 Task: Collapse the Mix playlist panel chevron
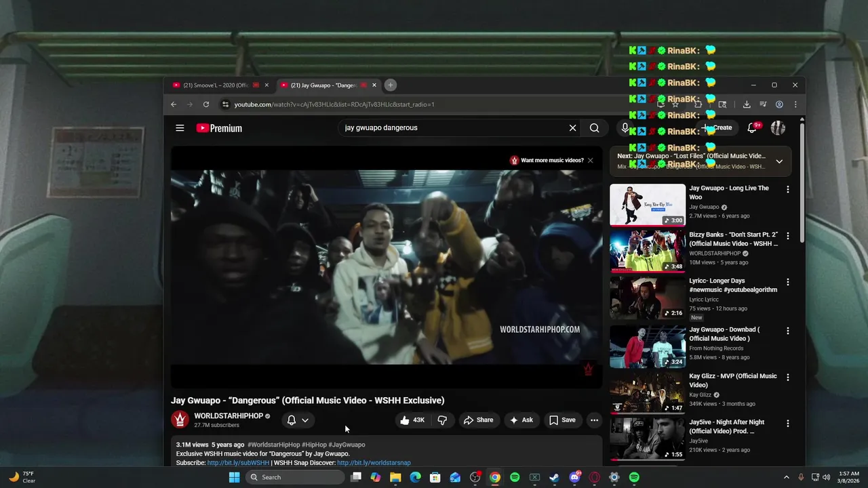[x=779, y=161]
